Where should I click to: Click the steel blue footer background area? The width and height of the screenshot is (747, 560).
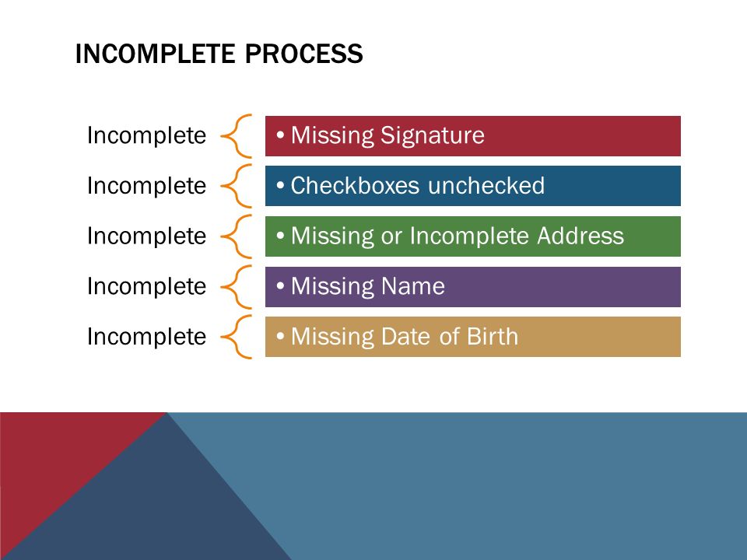[500, 485]
